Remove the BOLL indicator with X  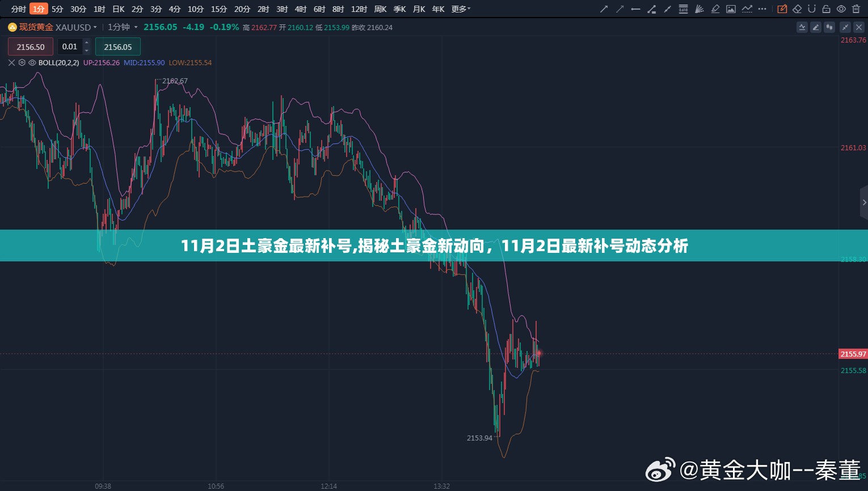(11, 63)
